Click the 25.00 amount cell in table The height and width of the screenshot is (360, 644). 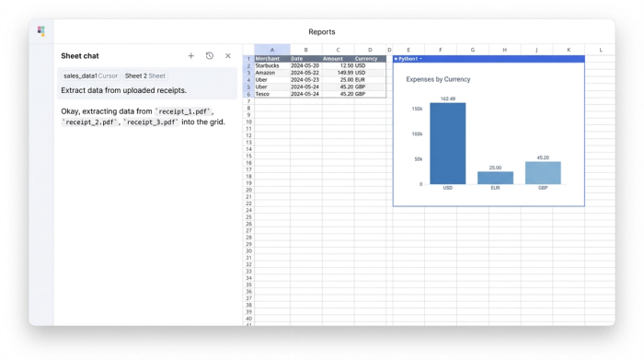point(338,80)
